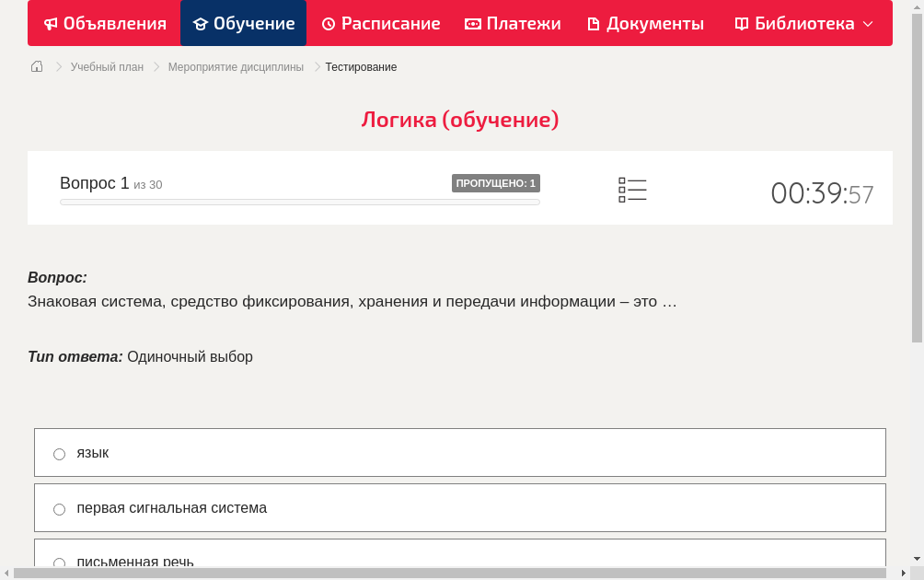Screen dimensions: 924x580
Task: Select the graduation cap icon on Обучение
Action: (x=202, y=23)
